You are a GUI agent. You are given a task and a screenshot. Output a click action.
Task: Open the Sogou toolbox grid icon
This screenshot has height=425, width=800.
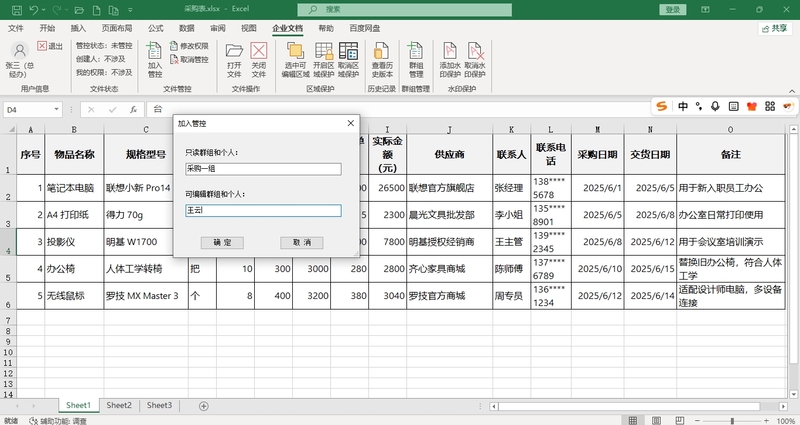(x=770, y=106)
